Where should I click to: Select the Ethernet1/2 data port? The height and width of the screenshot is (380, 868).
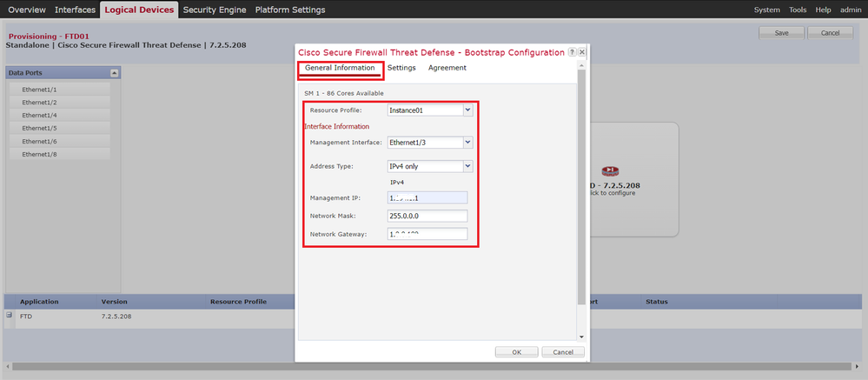point(60,103)
